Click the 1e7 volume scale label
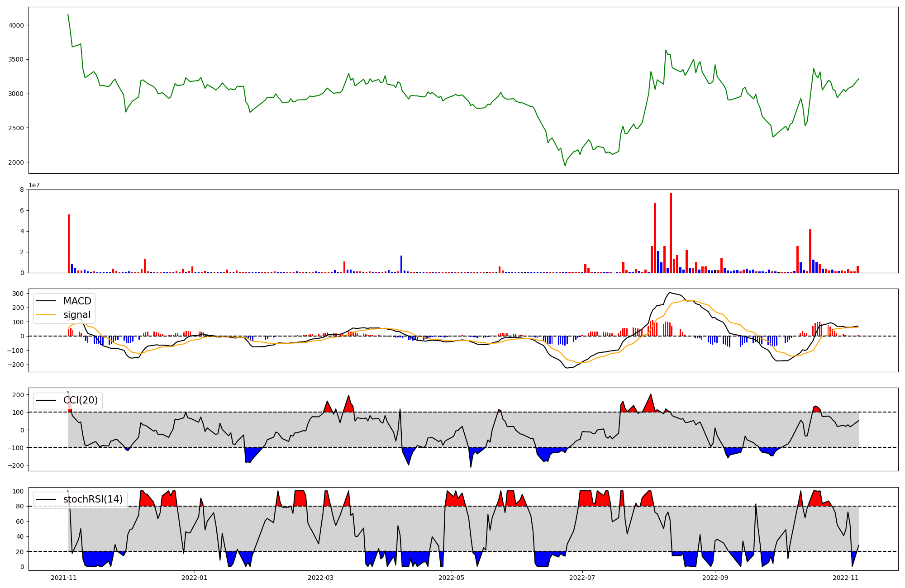The image size is (905, 588). pos(34,185)
